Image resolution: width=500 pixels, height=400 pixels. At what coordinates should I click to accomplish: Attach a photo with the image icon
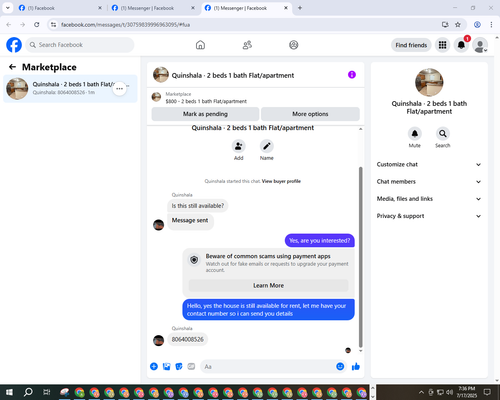(166, 367)
